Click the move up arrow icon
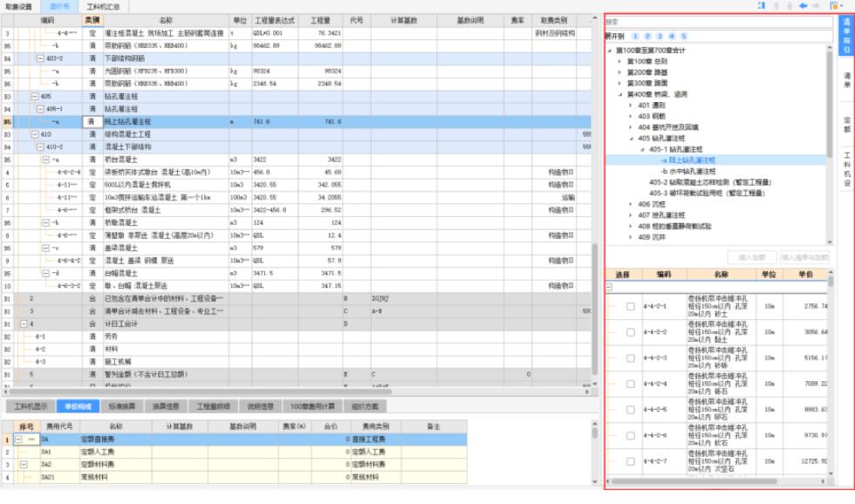This screenshot has width=855, height=504. click(778, 5)
